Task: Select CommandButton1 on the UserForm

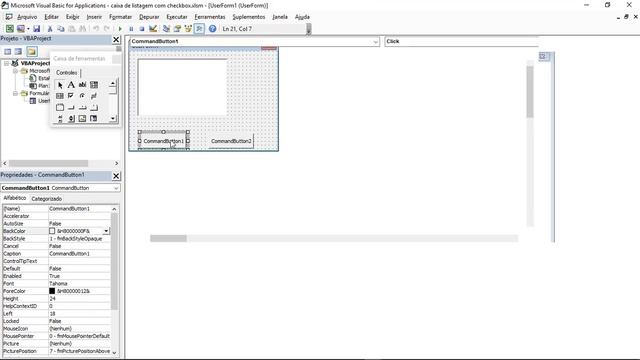Action: [164, 141]
